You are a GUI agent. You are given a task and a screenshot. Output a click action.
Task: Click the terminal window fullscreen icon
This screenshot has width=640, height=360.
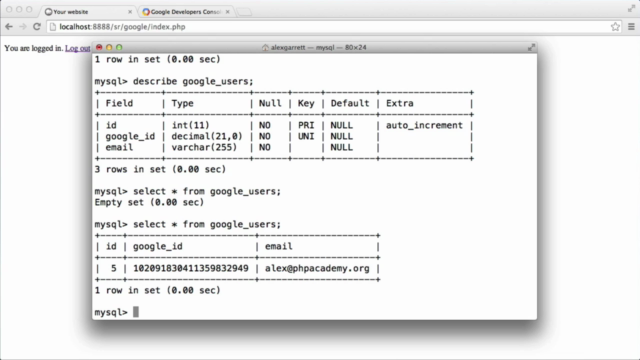pyautogui.click(x=531, y=47)
